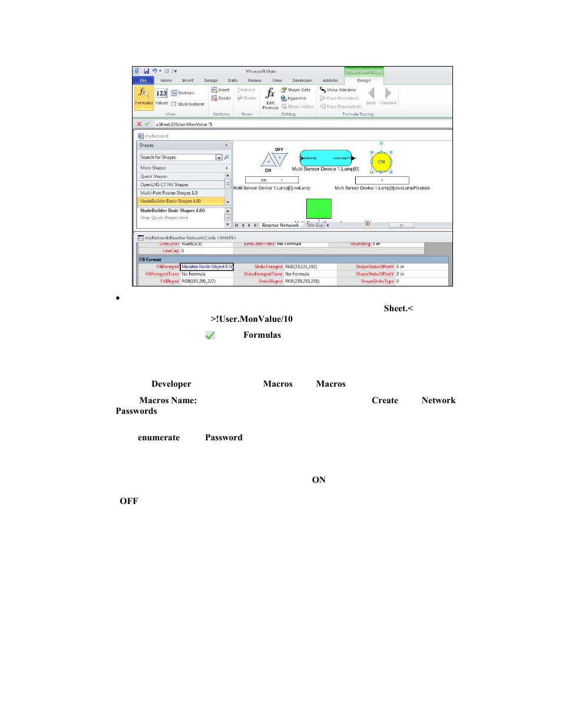The image size is (562, 728).
Task: Open the Edit Formula dialog
Action: coord(270,98)
